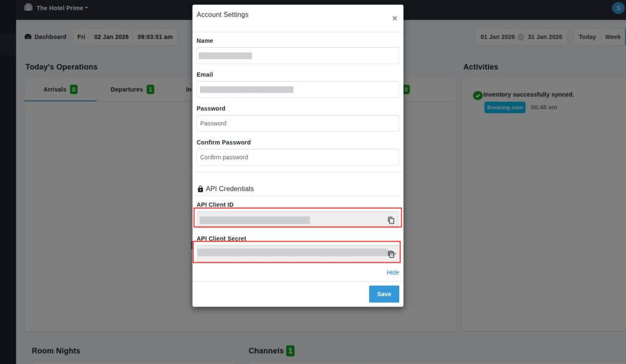The height and width of the screenshot is (364, 626).
Task: Copy the API Client Secret
Action: [391, 254]
